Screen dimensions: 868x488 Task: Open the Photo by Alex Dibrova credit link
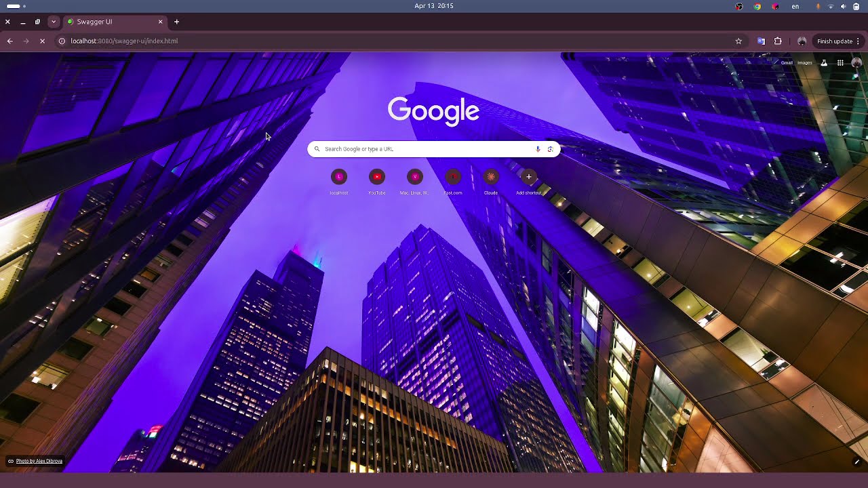click(x=39, y=461)
